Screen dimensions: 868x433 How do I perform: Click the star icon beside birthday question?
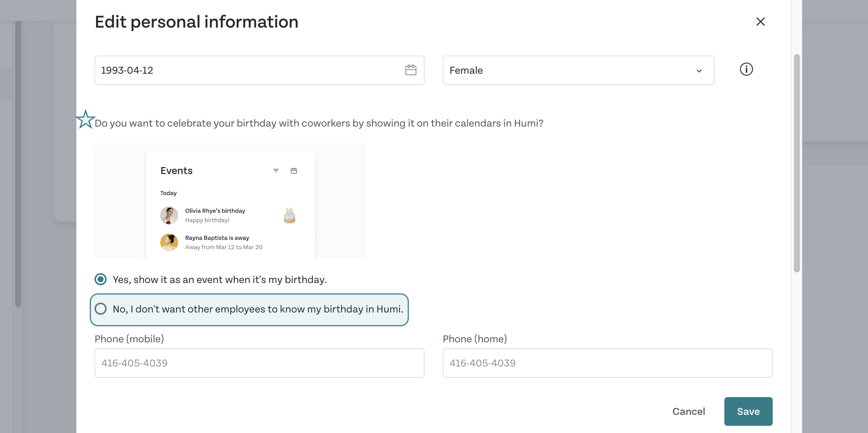point(85,119)
